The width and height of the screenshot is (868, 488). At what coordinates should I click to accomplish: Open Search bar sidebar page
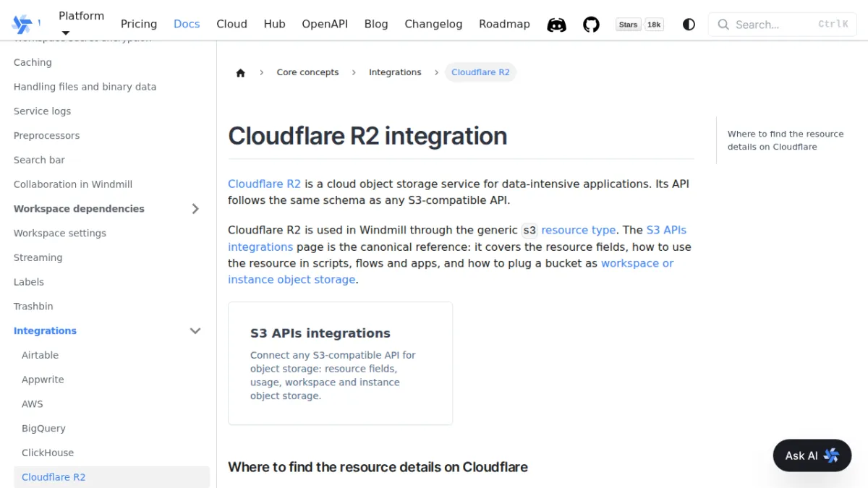pyautogui.click(x=39, y=160)
